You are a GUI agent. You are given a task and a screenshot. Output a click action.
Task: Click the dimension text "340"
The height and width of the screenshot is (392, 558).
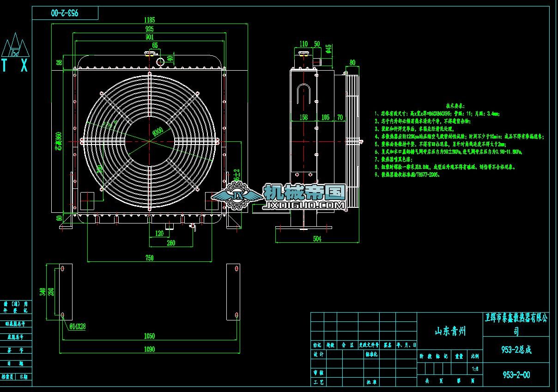coord(42,291)
